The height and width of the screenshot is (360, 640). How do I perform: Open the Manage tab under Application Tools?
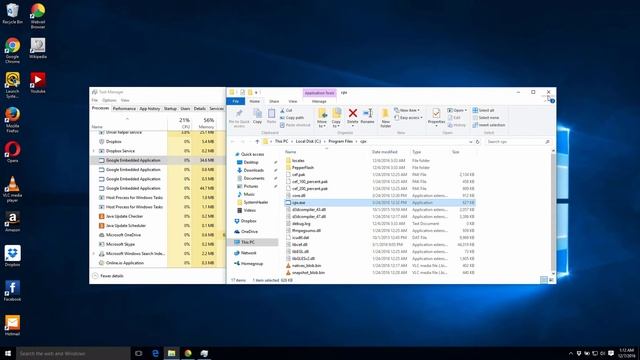coord(319,101)
